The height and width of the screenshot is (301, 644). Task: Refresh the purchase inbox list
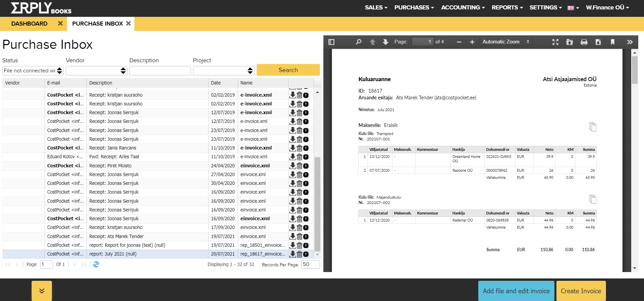tap(96, 264)
